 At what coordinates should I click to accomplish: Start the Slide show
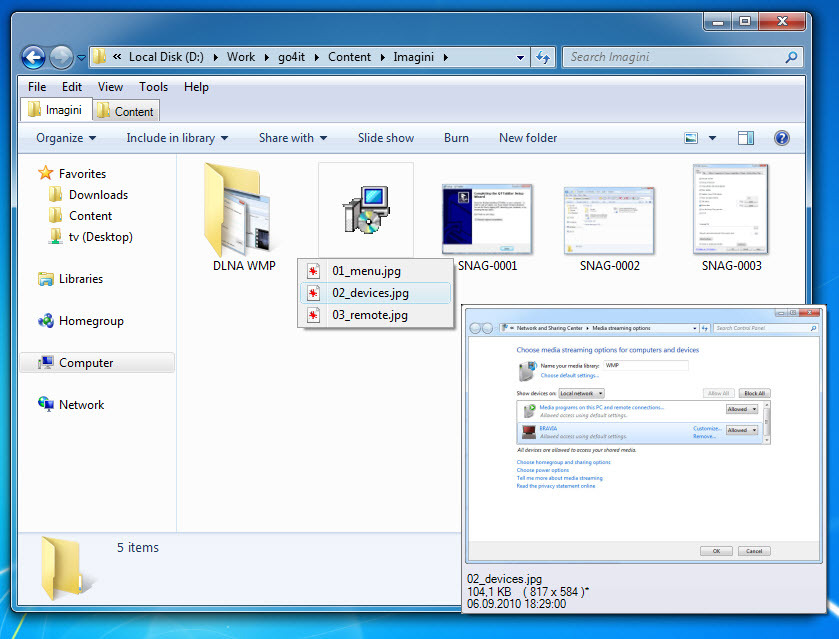click(386, 138)
